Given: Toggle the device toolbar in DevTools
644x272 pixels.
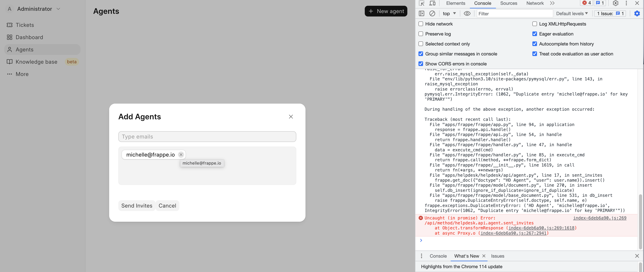Looking at the screenshot, I should (x=432, y=3).
